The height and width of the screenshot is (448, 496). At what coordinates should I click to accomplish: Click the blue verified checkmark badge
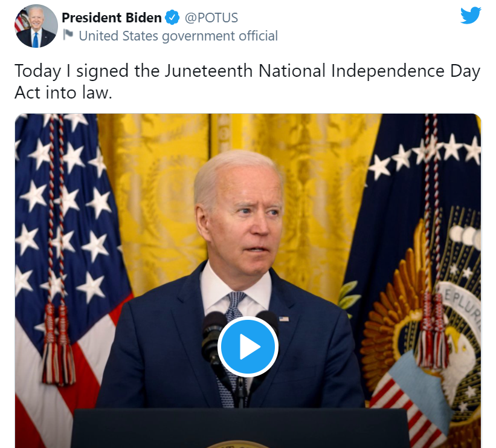point(172,18)
